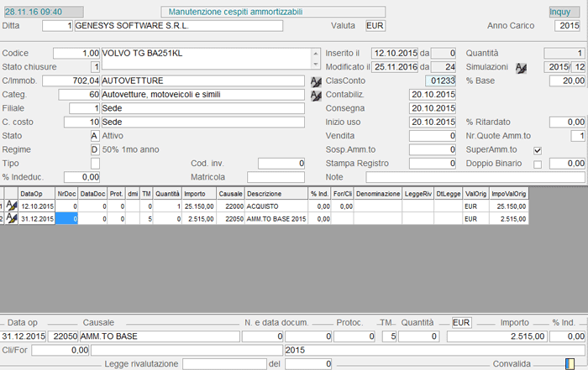Click the Inquy mode button
This screenshot has width=588, height=370.
pos(564,12)
